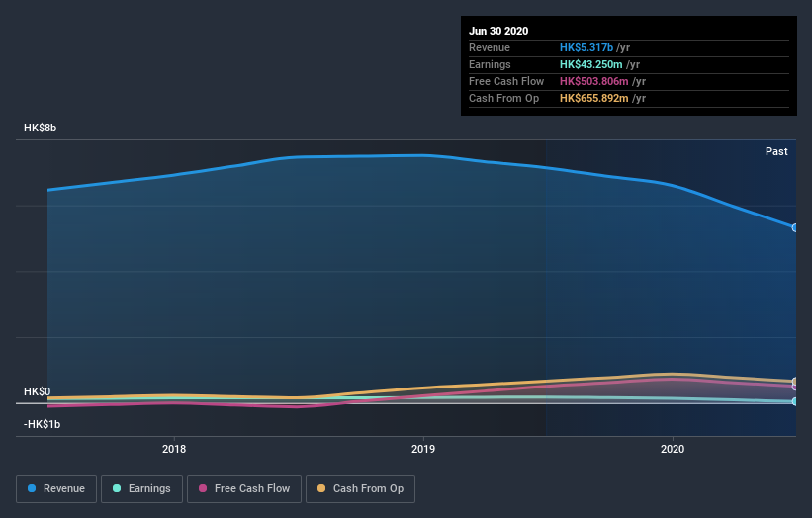Click the teal Earnings legend dot

117,488
